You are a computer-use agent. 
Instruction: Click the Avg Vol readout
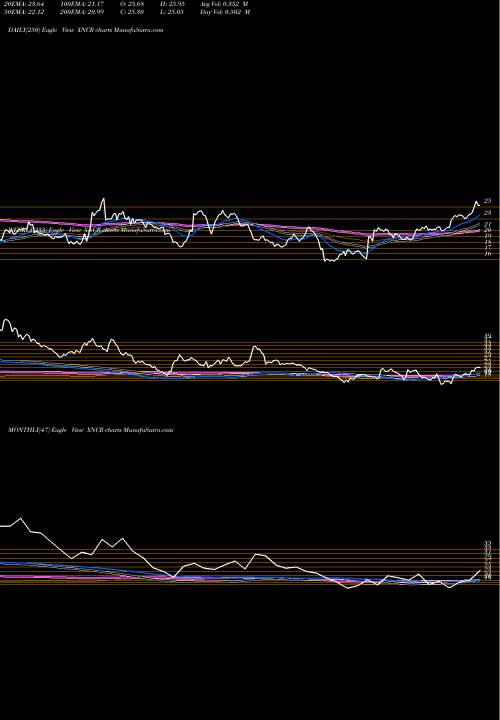(x=224, y=4)
